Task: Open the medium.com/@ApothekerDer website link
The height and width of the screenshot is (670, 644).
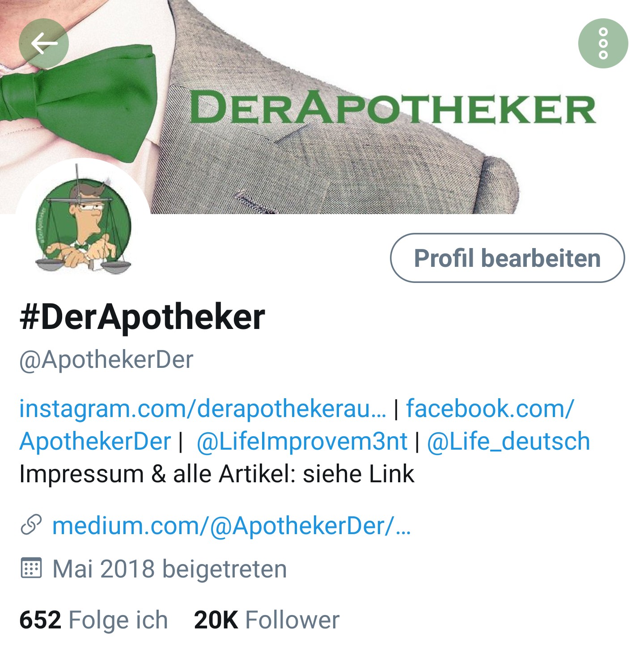Action: [232, 525]
